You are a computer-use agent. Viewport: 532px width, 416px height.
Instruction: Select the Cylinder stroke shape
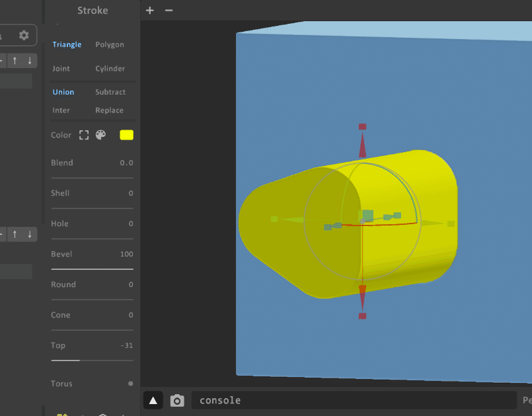tap(110, 69)
